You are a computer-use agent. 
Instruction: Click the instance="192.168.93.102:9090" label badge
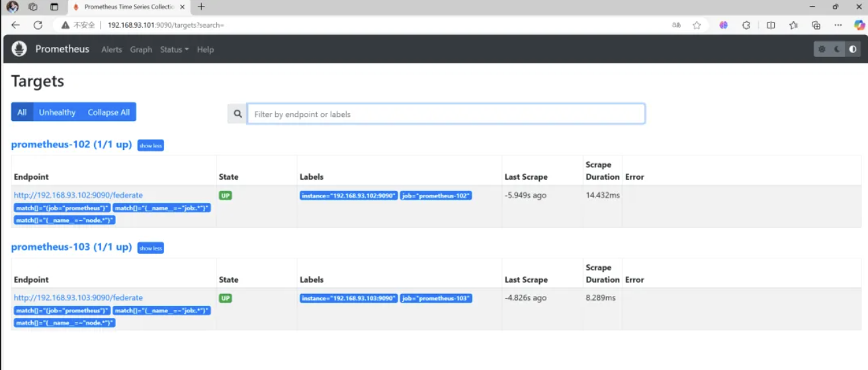tap(349, 196)
